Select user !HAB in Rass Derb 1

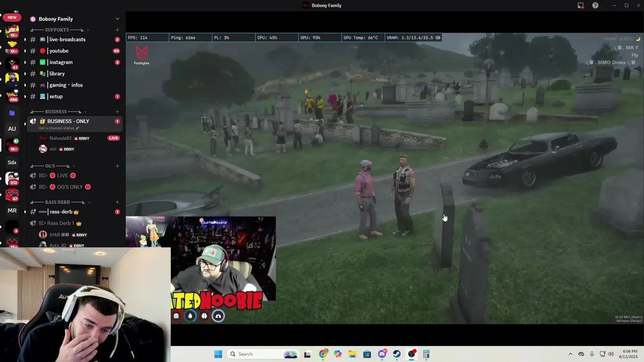tap(63, 235)
